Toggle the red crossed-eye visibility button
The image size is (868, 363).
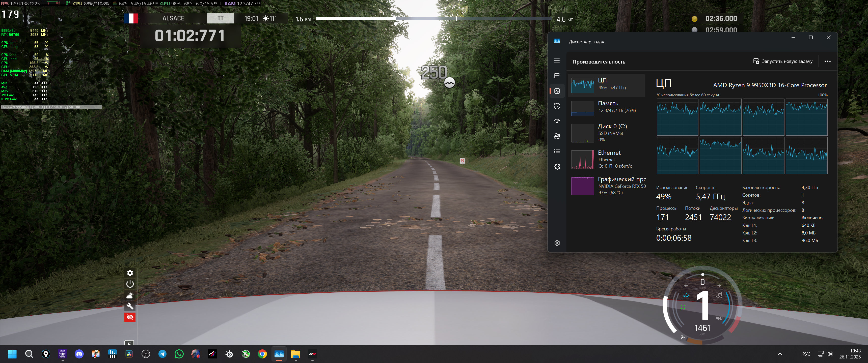[130, 317]
